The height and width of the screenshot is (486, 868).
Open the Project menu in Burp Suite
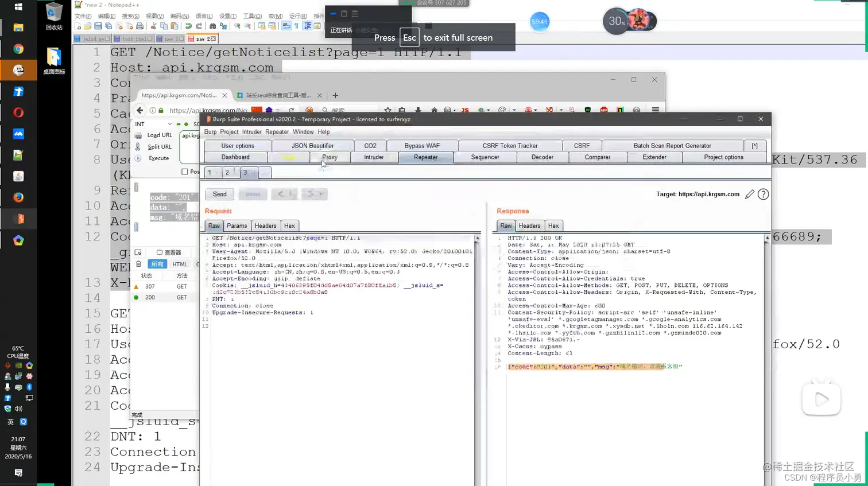pos(229,132)
